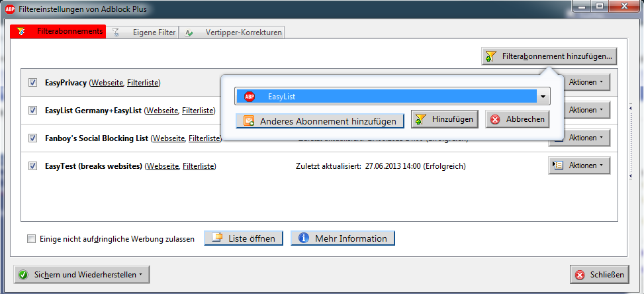Click the green check icon on Sichern und Wiederherstellen
644x294 pixels.
coord(23,275)
